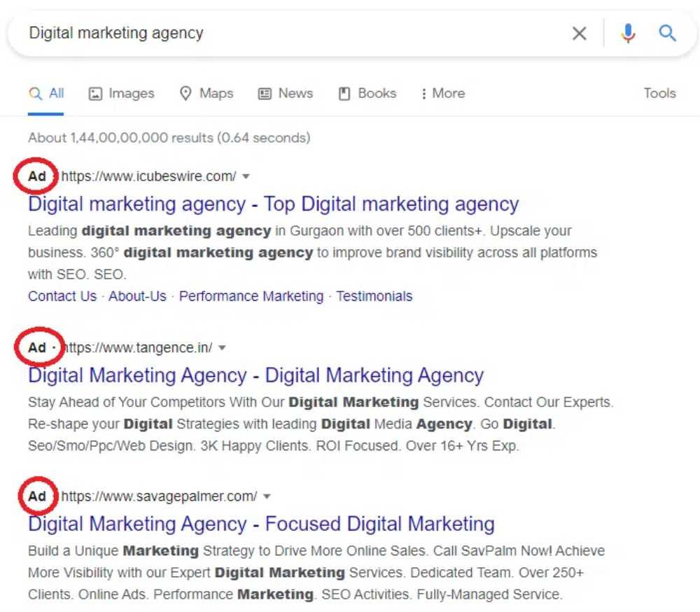Screen dimensions: 700x612
Task: Expand dropdown arrow beside icubeswire.com URL
Action: 246,176
